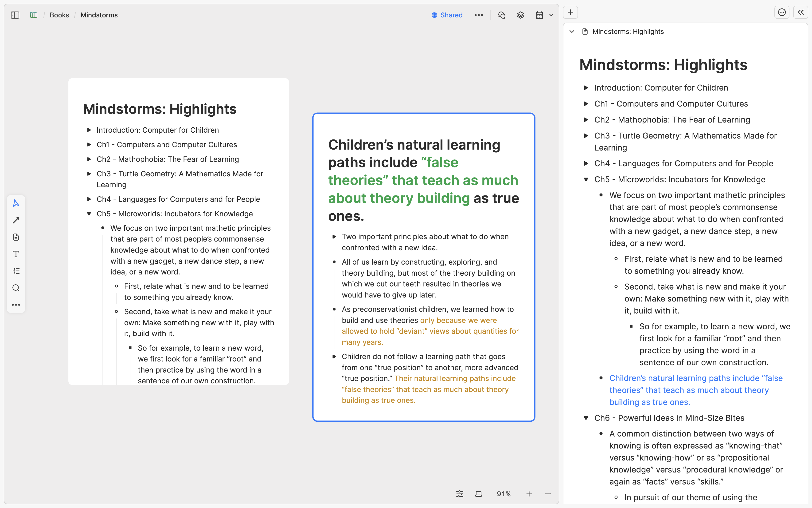This screenshot has height=508, width=812.
Task: Click the presentation mode icon near the zoom level
Action: (x=478, y=494)
